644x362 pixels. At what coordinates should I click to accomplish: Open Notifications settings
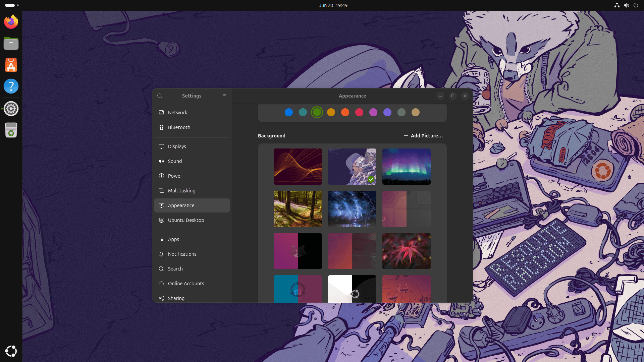coord(192,254)
